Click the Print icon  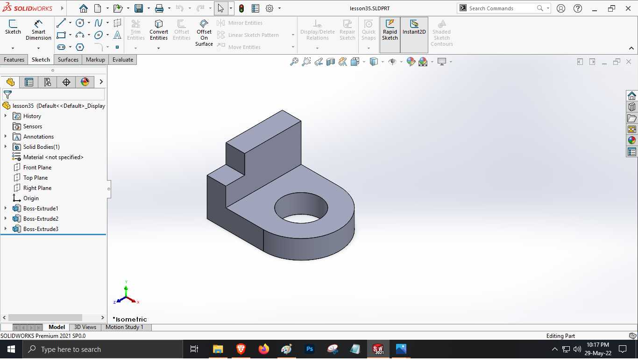click(x=159, y=8)
